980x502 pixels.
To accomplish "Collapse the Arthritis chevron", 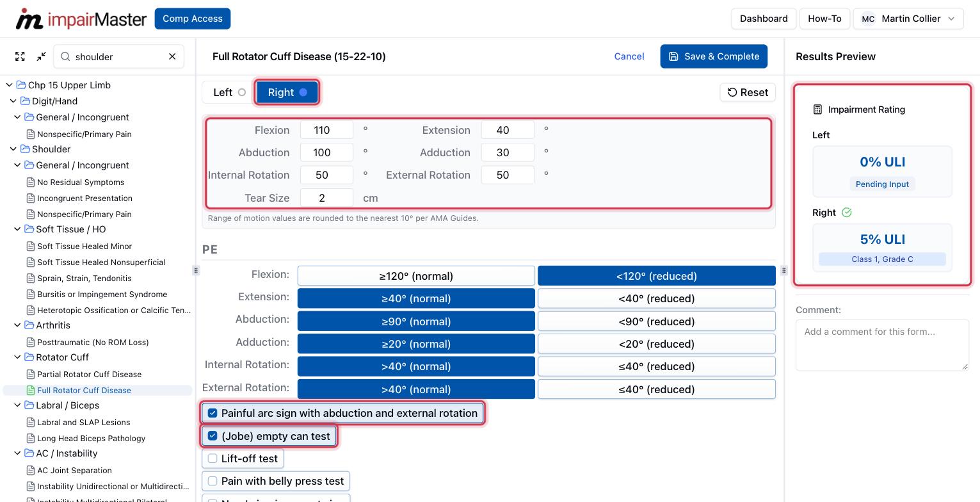I will [17, 325].
